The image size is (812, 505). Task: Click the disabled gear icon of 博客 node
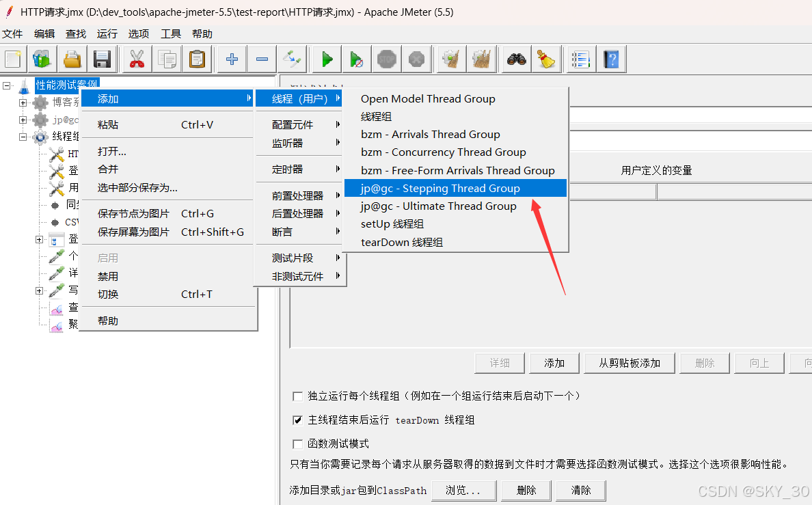(40, 103)
